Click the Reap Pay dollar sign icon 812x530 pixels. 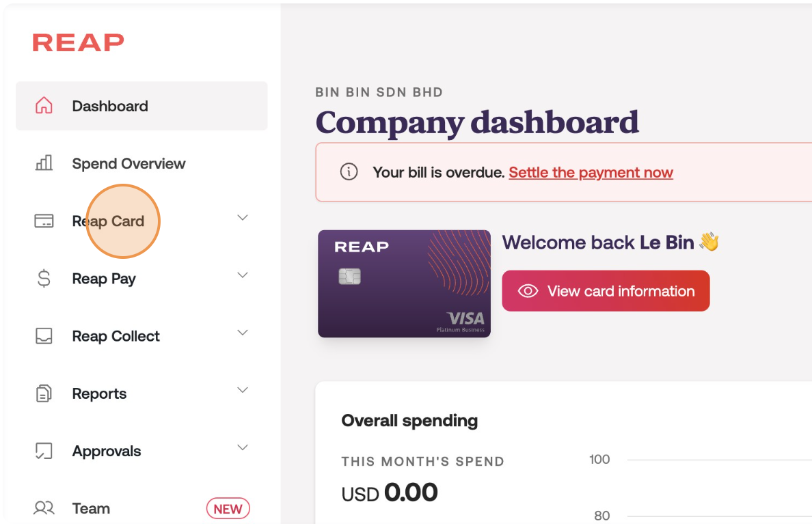pos(44,279)
